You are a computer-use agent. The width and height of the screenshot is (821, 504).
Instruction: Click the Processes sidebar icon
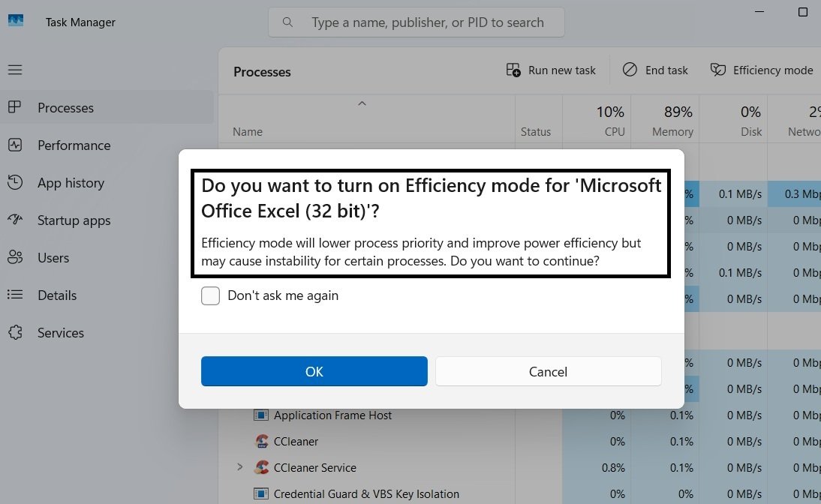pyautogui.click(x=15, y=107)
